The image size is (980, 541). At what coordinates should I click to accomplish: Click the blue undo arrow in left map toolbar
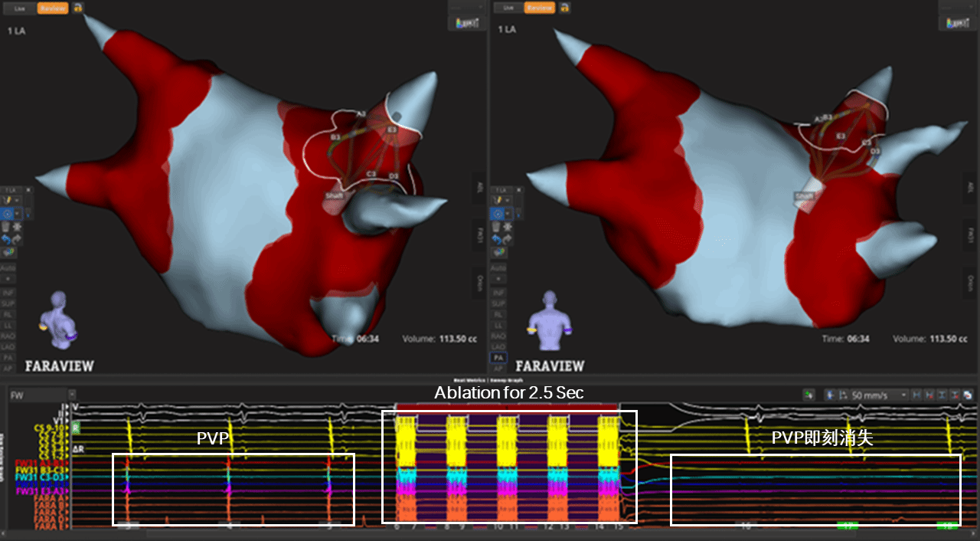point(6,239)
